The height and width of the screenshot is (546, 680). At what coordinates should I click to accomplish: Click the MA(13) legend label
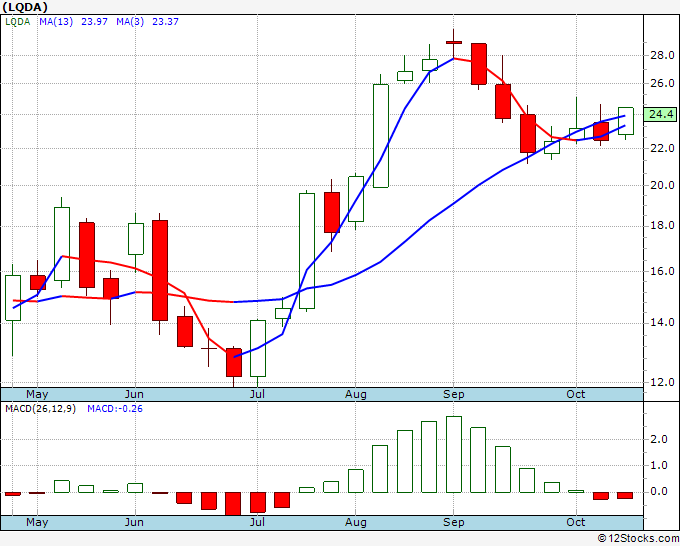pos(56,22)
